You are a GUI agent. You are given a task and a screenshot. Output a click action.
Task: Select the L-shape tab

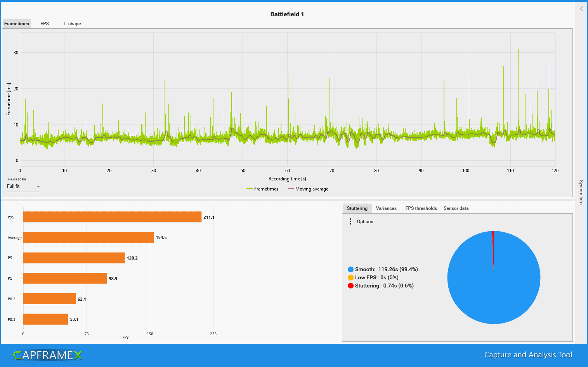(x=73, y=24)
